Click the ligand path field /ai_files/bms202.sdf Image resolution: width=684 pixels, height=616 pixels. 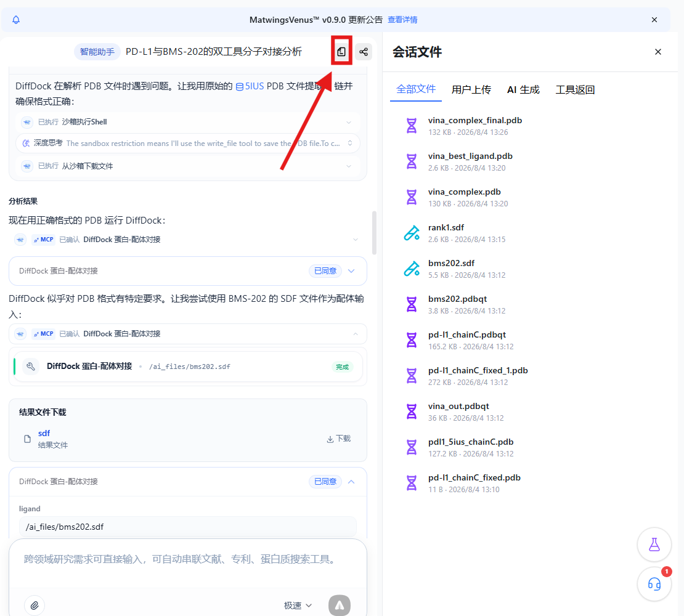click(187, 527)
